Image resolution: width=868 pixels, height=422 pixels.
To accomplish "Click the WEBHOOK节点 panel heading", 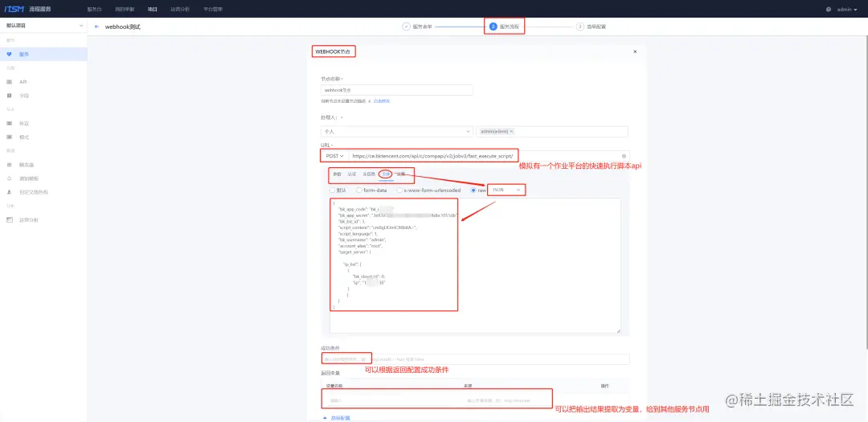I will point(332,51).
